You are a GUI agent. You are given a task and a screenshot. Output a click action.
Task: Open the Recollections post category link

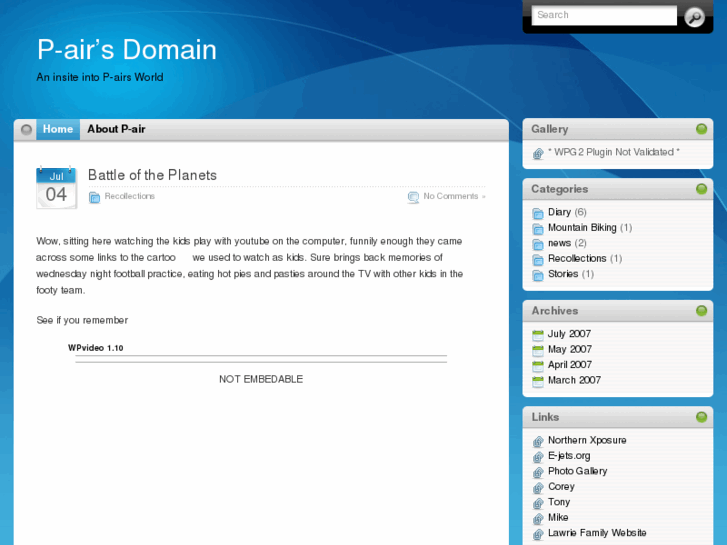[x=129, y=196]
